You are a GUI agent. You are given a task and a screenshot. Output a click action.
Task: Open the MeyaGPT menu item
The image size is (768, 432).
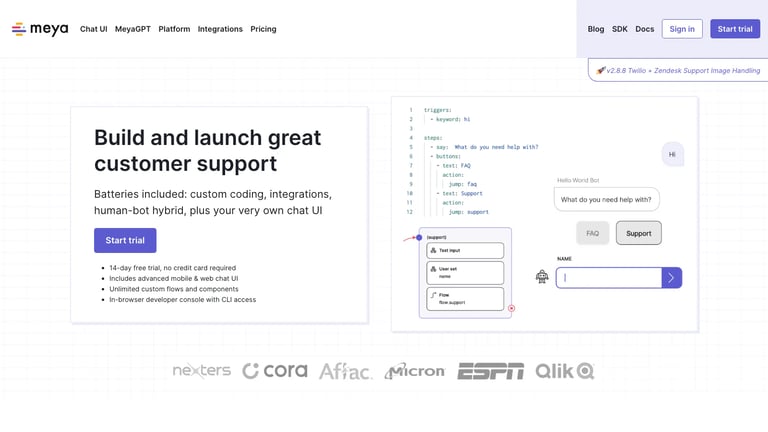[x=133, y=29]
